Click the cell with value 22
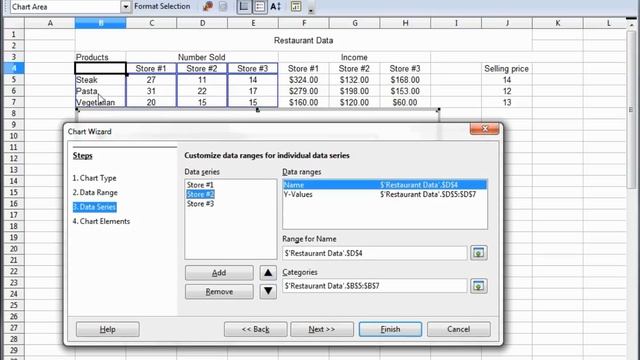The image size is (640, 360). (x=202, y=91)
